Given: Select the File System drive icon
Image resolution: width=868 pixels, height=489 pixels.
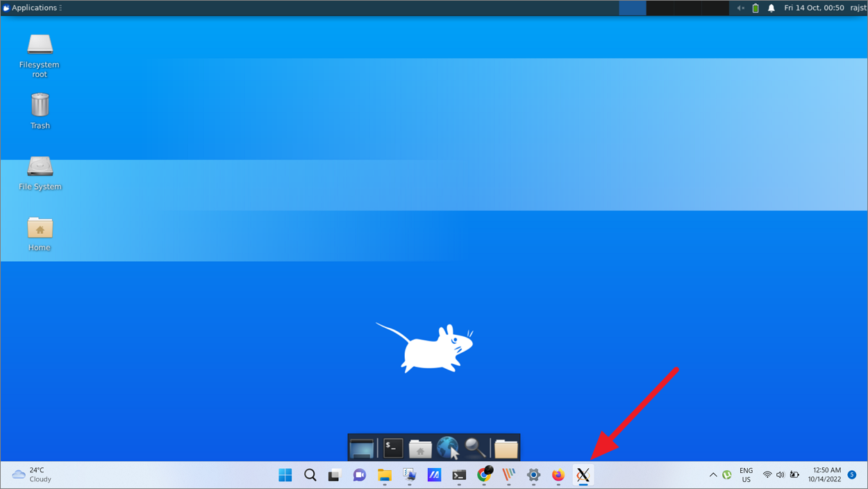Looking at the screenshot, I should 40,173.
